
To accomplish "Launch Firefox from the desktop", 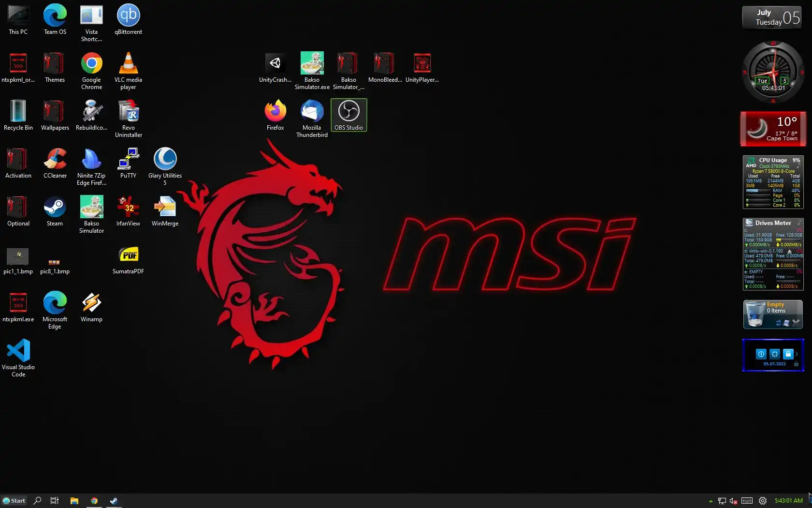I will (275, 116).
